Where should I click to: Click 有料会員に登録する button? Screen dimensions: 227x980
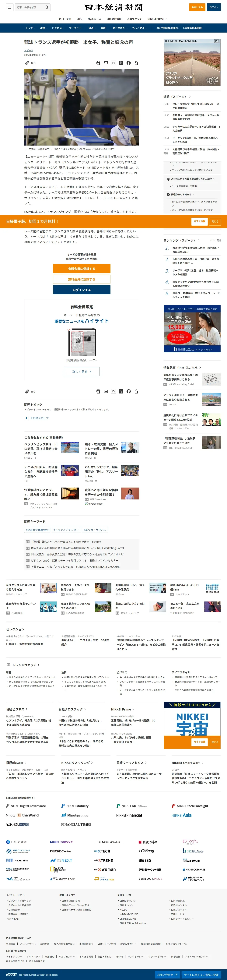point(82,269)
